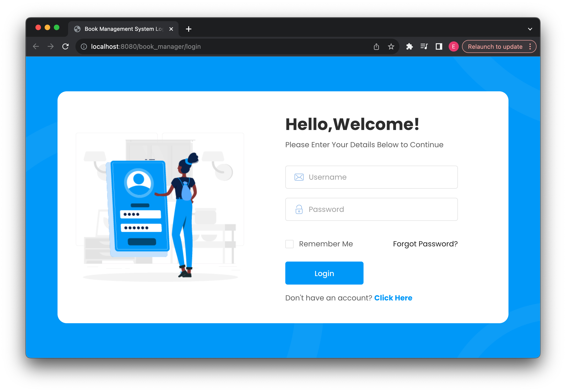Image resolution: width=566 pixels, height=392 pixels.
Task: Open the browser tab dropdown
Action: (530, 29)
